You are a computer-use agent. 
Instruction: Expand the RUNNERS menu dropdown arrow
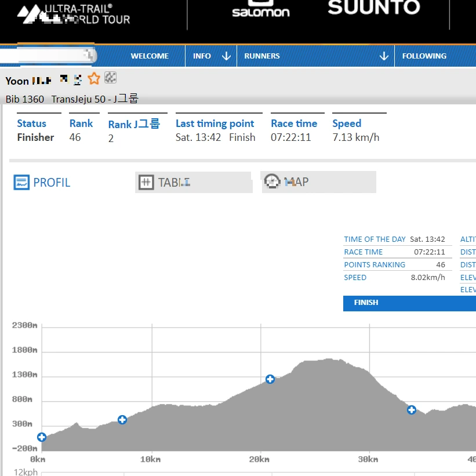coord(384,56)
